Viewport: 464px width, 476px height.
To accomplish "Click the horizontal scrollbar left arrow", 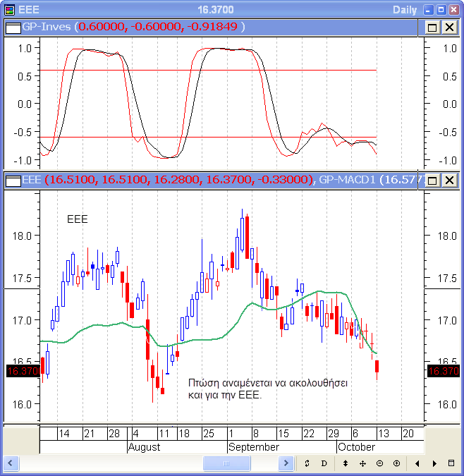I will coord(11,463).
